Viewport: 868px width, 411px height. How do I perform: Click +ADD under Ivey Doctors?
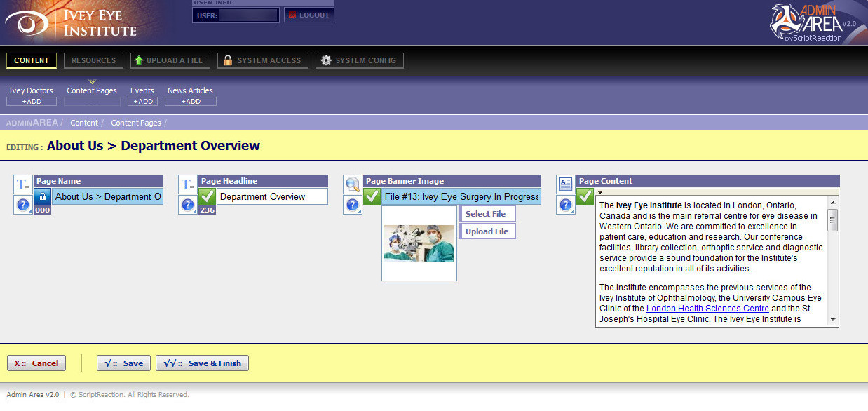coord(31,102)
